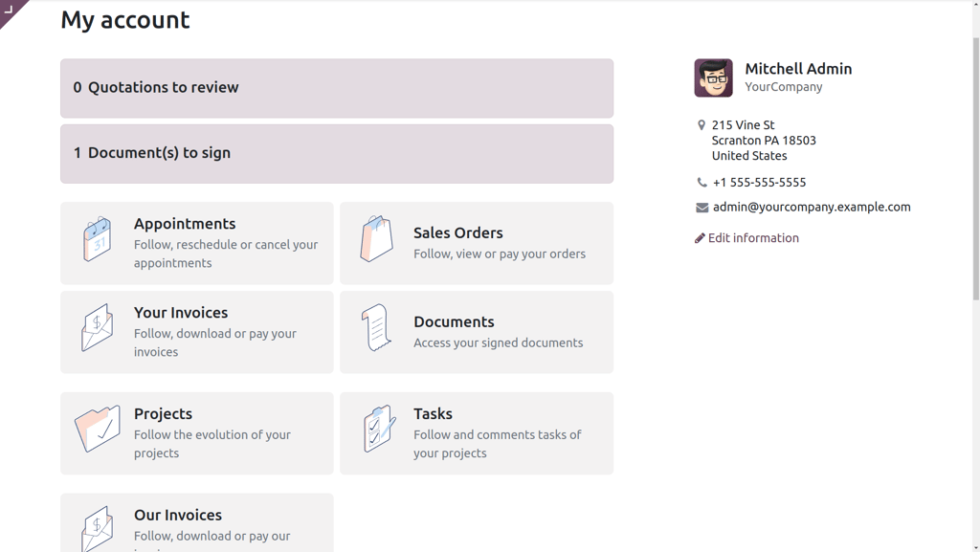980x552 pixels.
Task: Open the Your Invoices title link
Action: click(x=181, y=313)
